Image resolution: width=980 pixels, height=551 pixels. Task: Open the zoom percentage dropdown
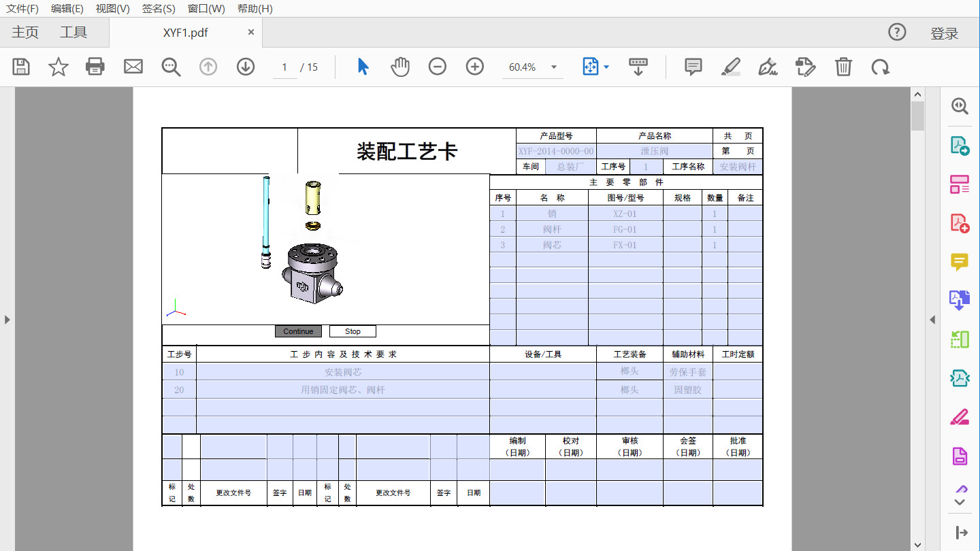[x=553, y=67]
